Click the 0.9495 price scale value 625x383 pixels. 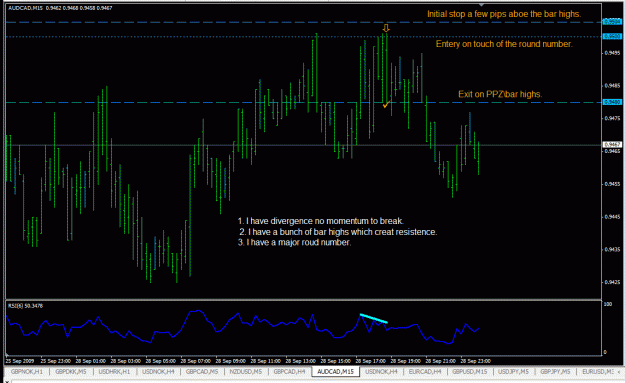pyautogui.click(x=612, y=53)
